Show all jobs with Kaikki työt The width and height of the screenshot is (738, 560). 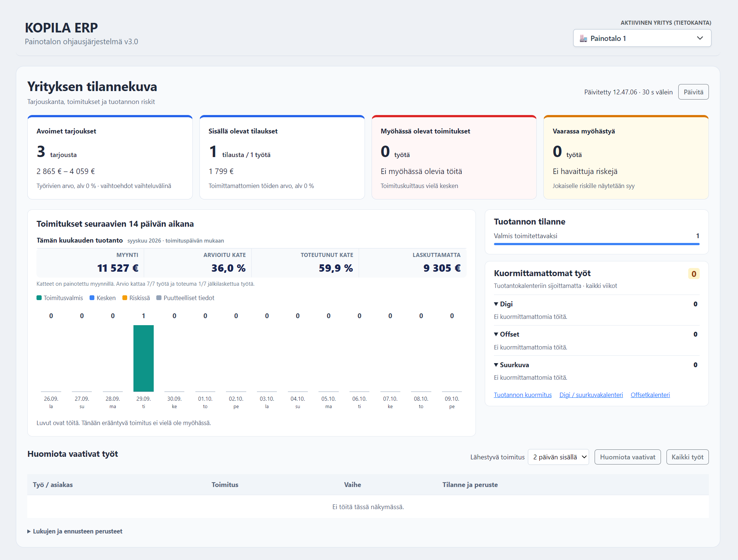(x=687, y=457)
